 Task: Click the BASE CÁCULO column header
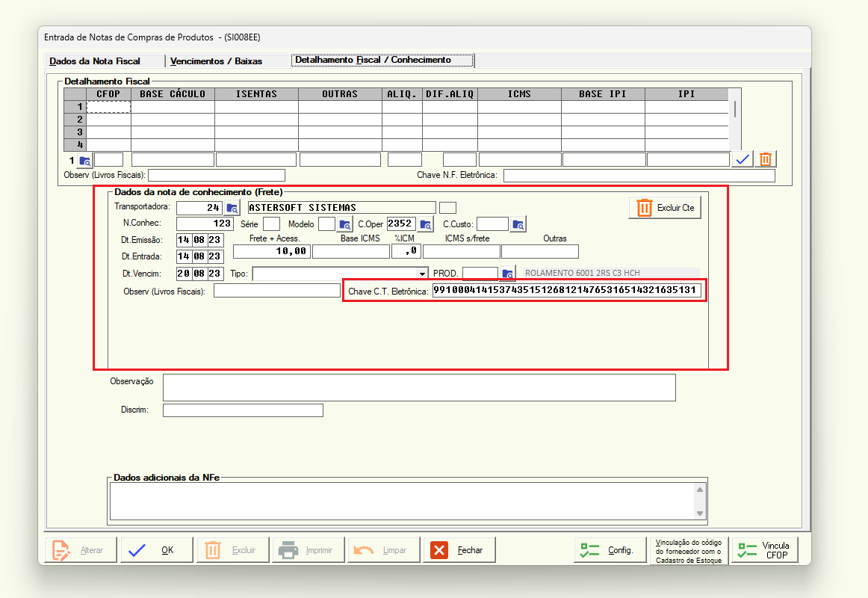click(173, 94)
